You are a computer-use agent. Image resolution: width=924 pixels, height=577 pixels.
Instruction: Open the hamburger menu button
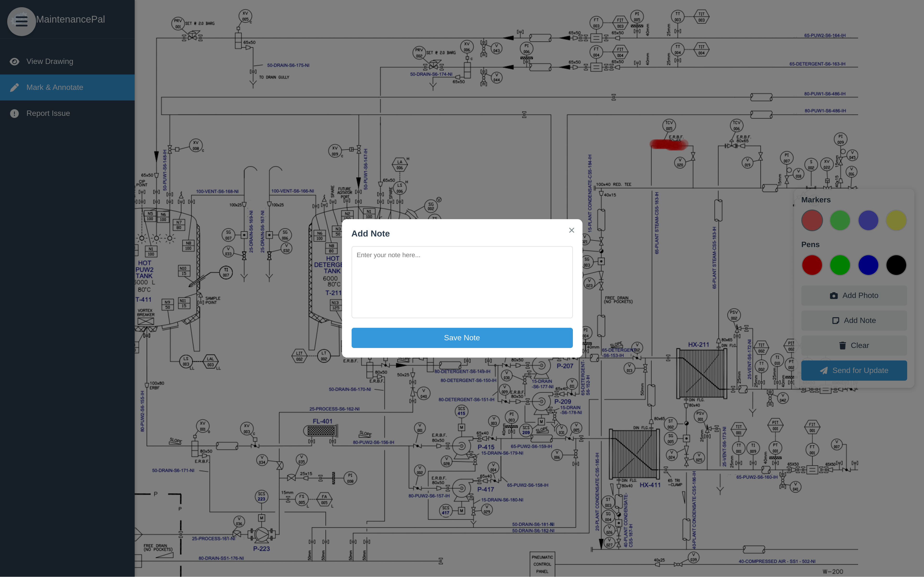[21, 21]
